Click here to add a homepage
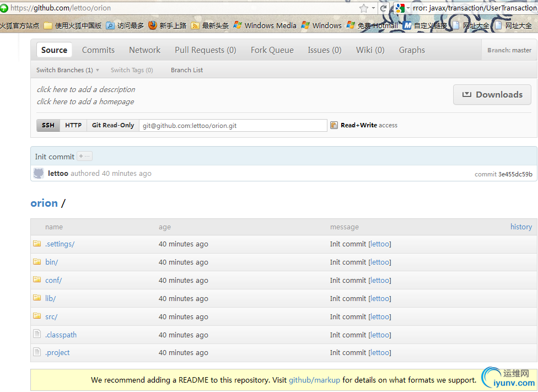Screen dimensions: 538x392 (85, 101)
